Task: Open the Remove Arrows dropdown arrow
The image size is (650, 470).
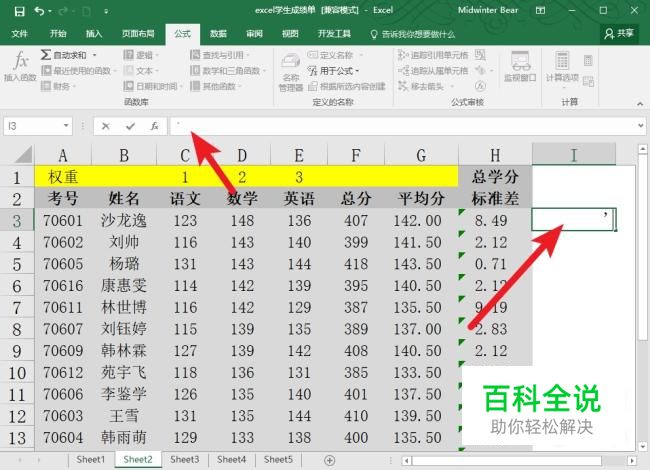Action: [452, 87]
